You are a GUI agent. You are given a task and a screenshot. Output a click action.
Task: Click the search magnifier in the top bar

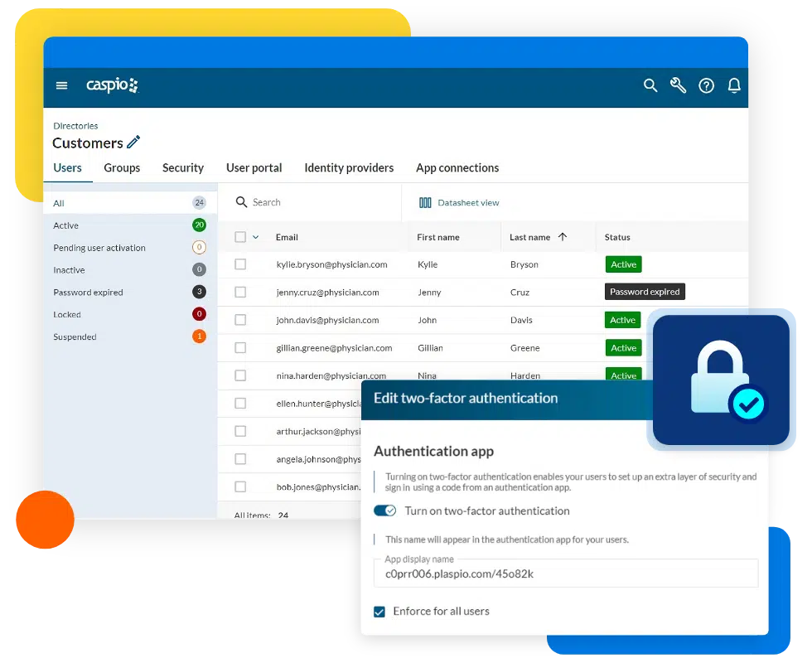click(650, 85)
